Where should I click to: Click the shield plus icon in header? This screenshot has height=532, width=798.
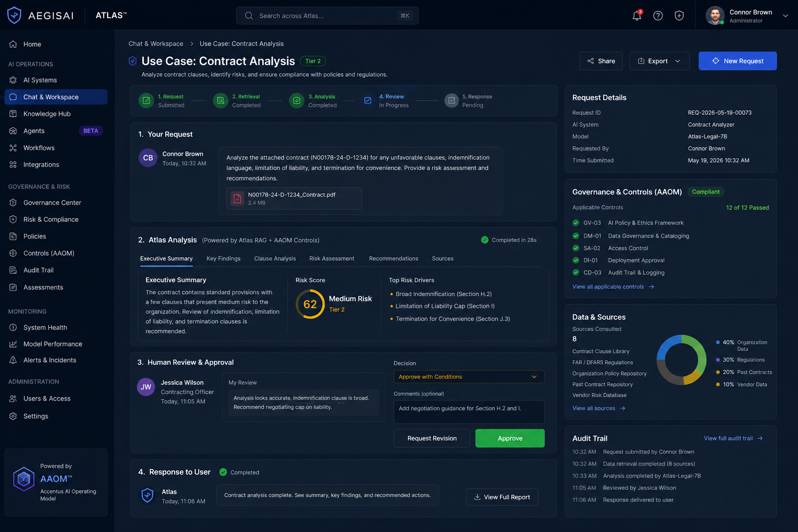tap(679, 16)
